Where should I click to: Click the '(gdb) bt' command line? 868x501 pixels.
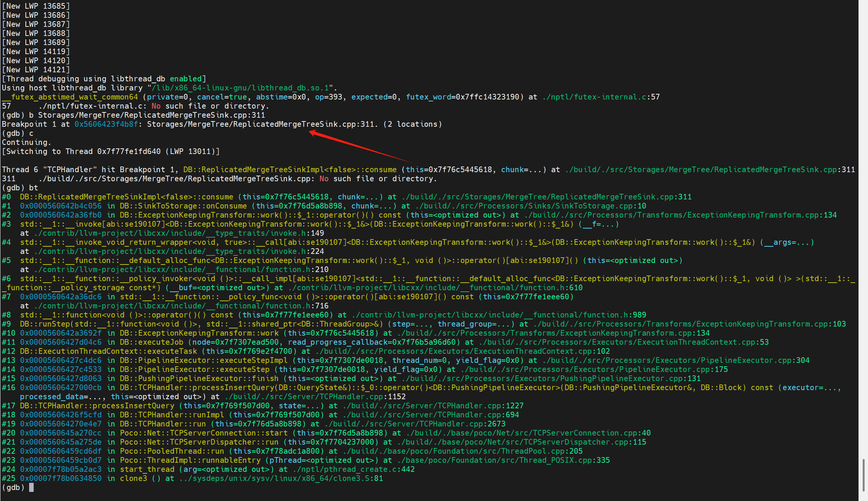[20, 188]
